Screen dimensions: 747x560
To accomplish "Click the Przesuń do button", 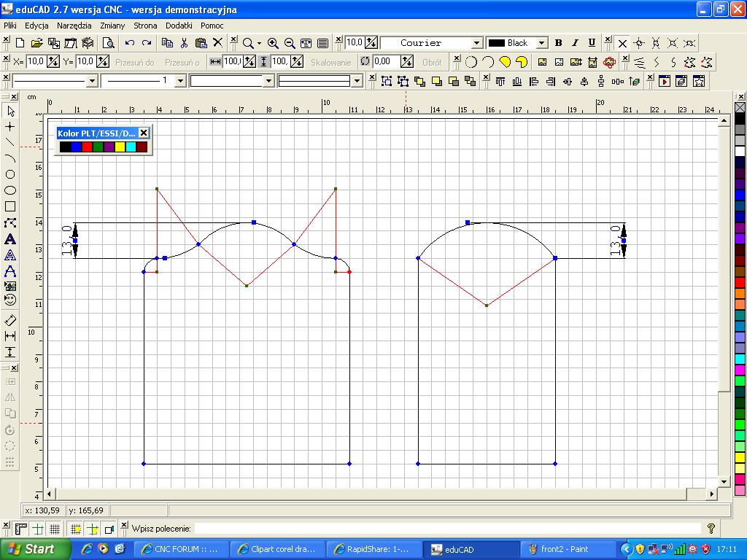I will coord(135,63).
